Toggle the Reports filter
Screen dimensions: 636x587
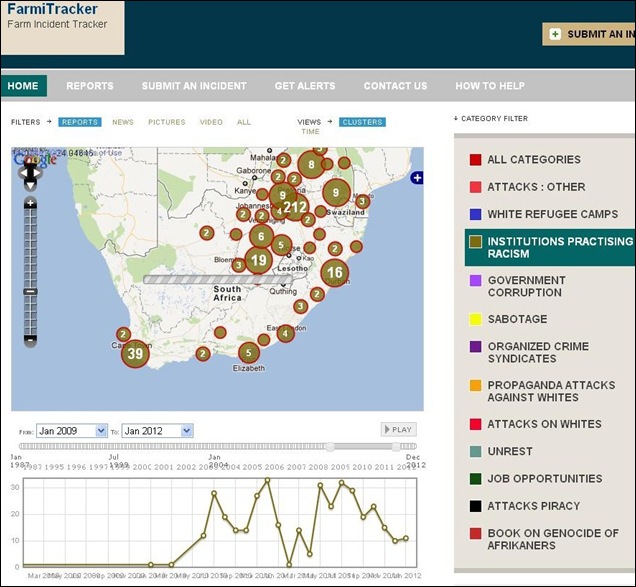80,122
